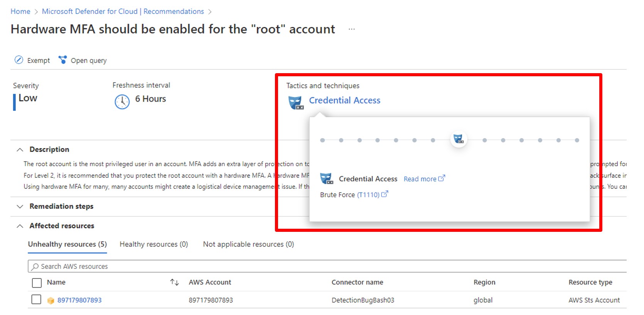The height and width of the screenshot is (315, 644).
Task: Open Read more link for Credential Access
Action: [x=424, y=179]
